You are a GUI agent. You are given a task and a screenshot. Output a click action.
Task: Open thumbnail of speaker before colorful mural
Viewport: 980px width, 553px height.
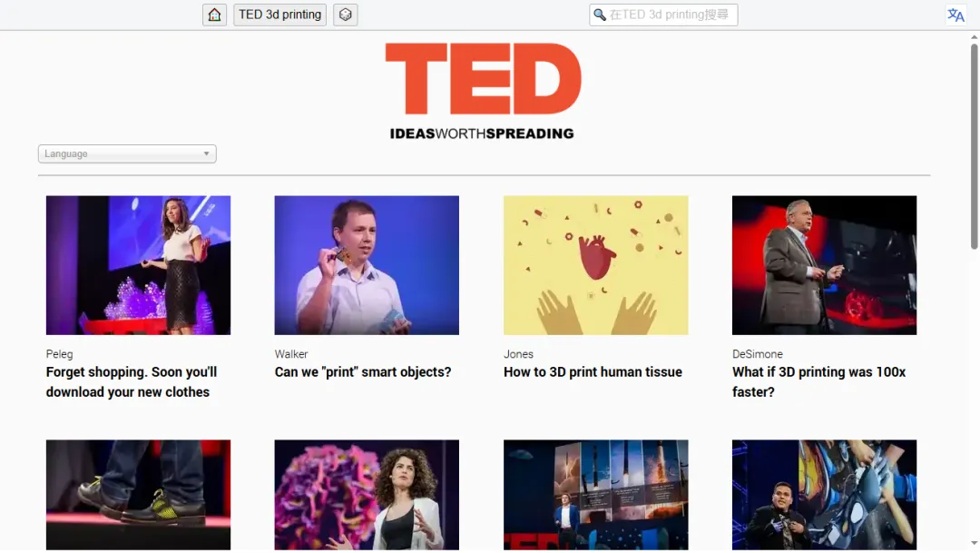(x=824, y=495)
